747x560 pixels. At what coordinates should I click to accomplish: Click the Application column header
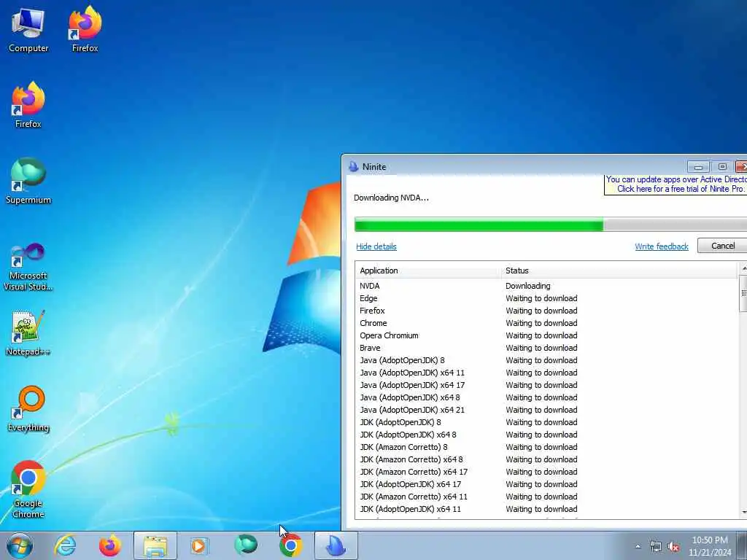pyautogui.click(x=427, y=271)
